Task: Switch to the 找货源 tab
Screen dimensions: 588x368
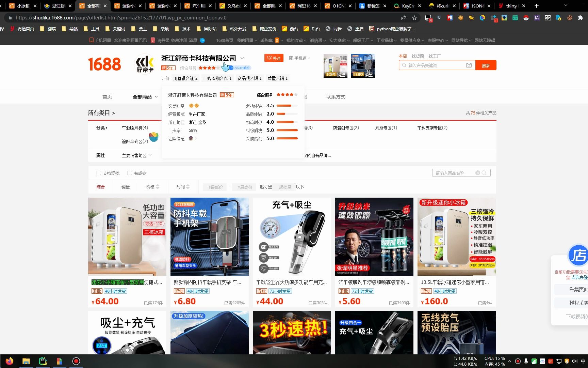Action: pyautogui.click(x=418, y=56)
